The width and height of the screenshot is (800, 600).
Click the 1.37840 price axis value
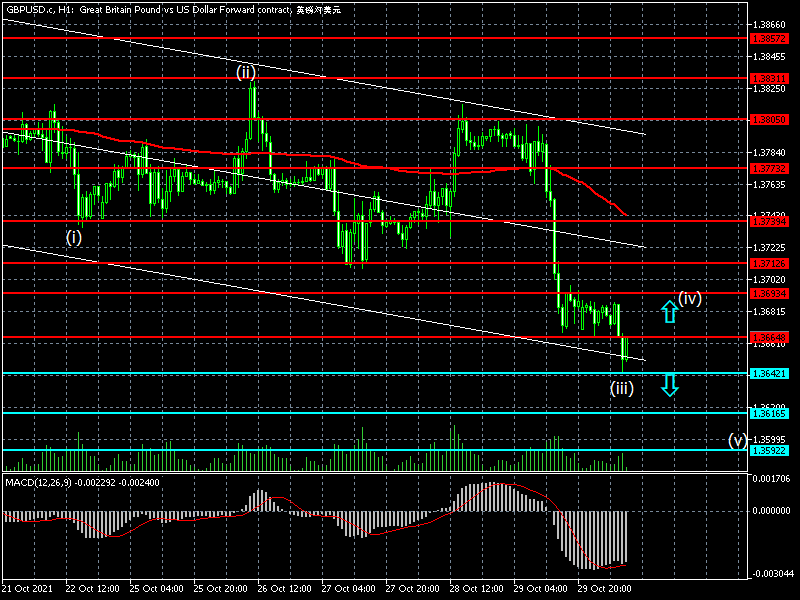point(769,153)
